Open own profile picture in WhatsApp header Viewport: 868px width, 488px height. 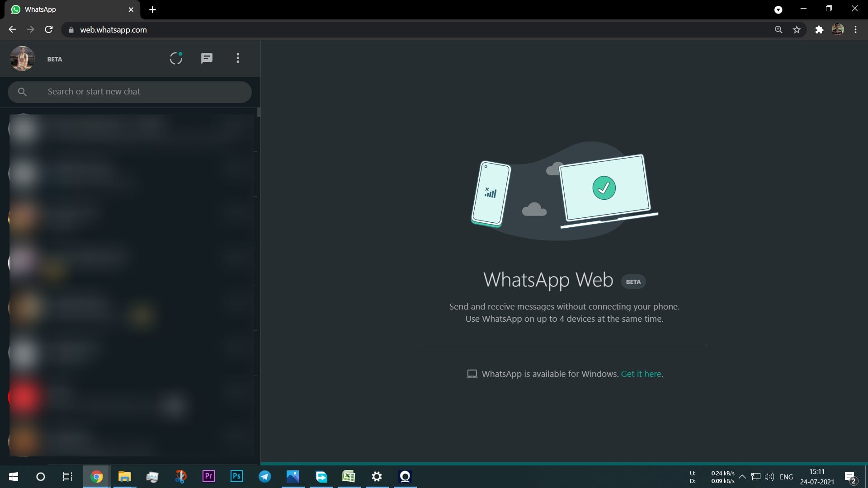pos(22,58)
